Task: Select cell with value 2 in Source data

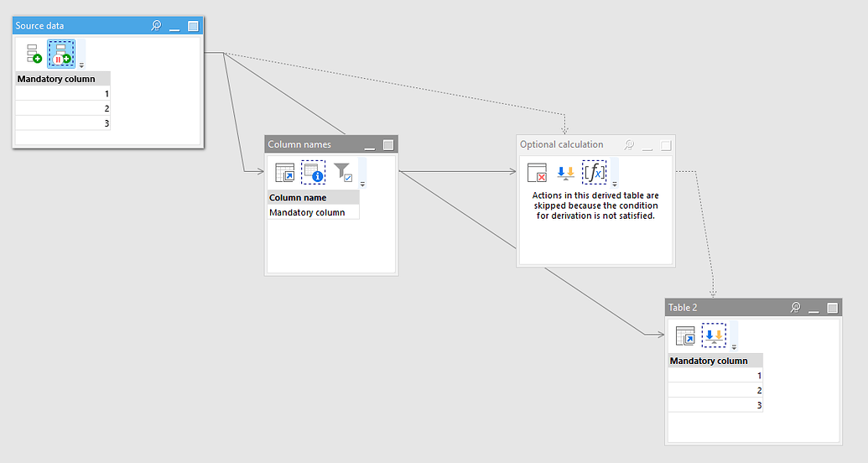Action: click(x=63, y=108)
